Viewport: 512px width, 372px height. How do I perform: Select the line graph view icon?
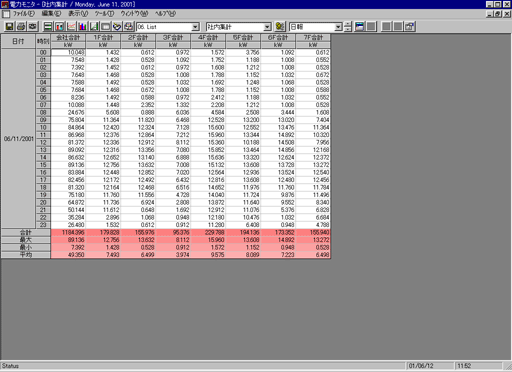[71, 26]
